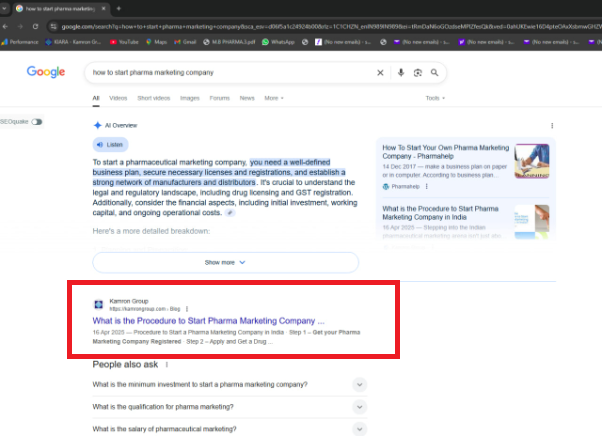Viewport: 602px width, 440px height.
Task: Clear the search box with the X icon
Action: point(380,73)
